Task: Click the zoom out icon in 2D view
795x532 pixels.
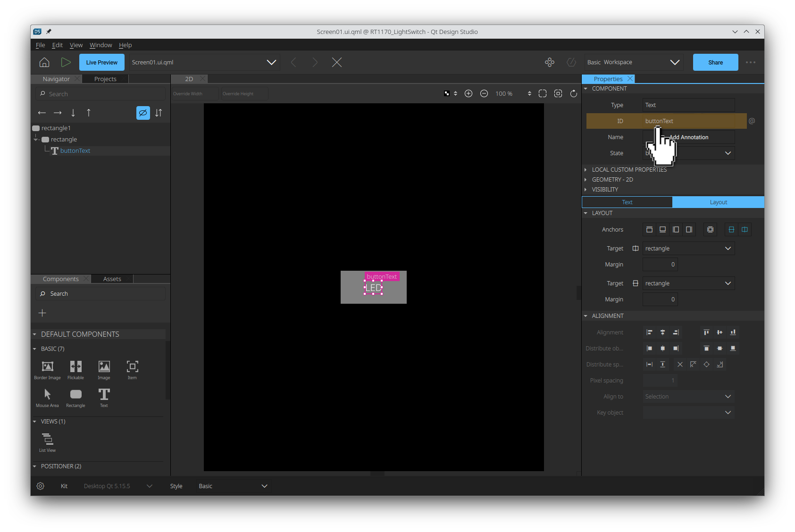Action: [484, 94]
